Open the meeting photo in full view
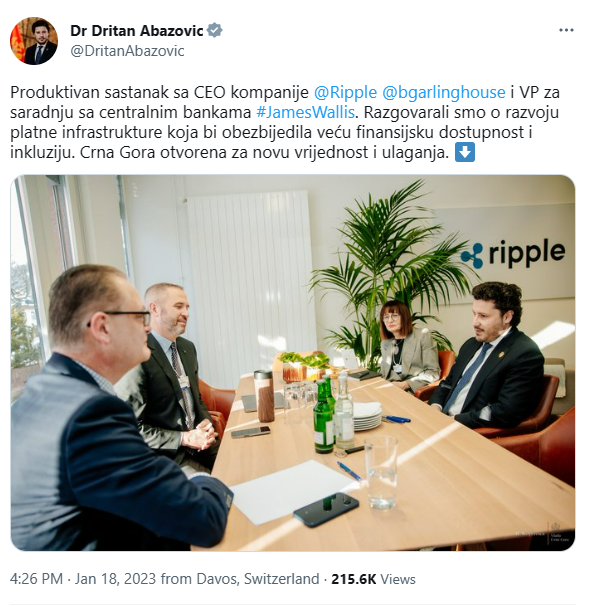Image resolution: width=591 pixels, height=607 pixels. (293, 363)
